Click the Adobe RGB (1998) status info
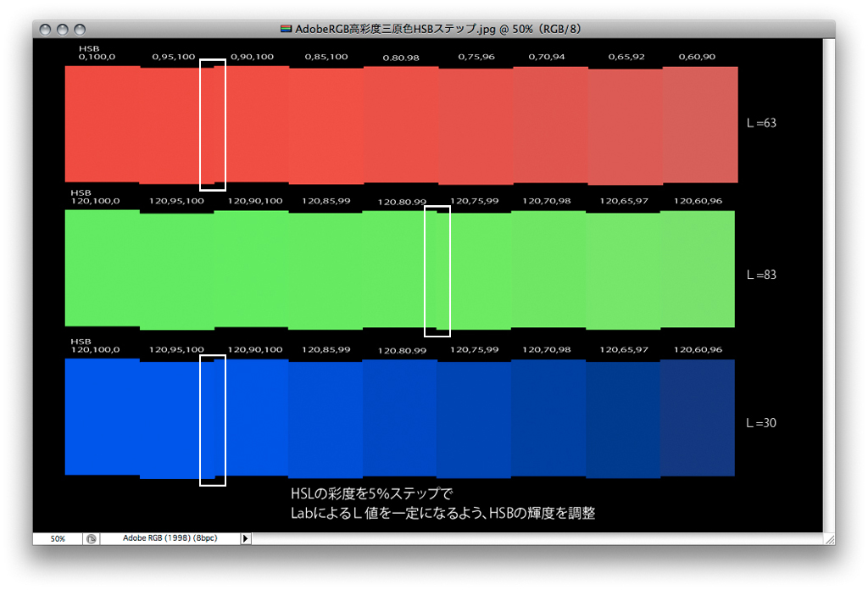 170,538
